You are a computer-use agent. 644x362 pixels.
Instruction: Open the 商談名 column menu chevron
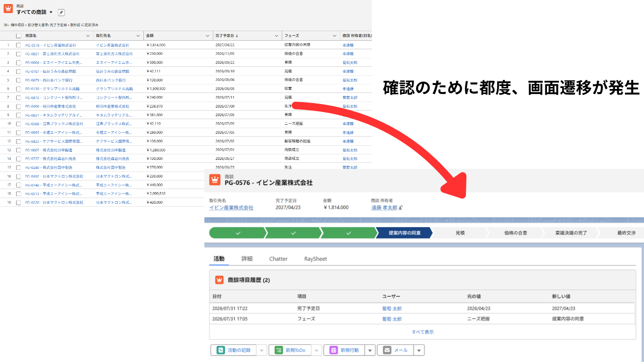point(88,36)
